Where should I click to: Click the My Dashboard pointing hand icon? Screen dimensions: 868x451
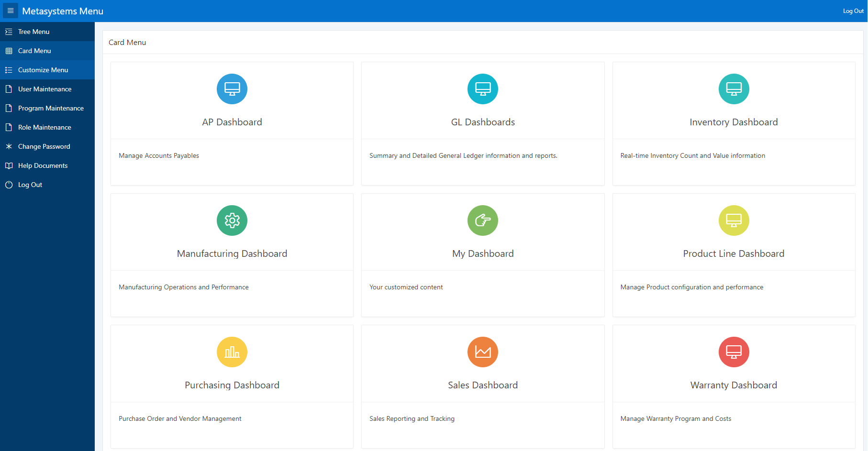(483, 220)
